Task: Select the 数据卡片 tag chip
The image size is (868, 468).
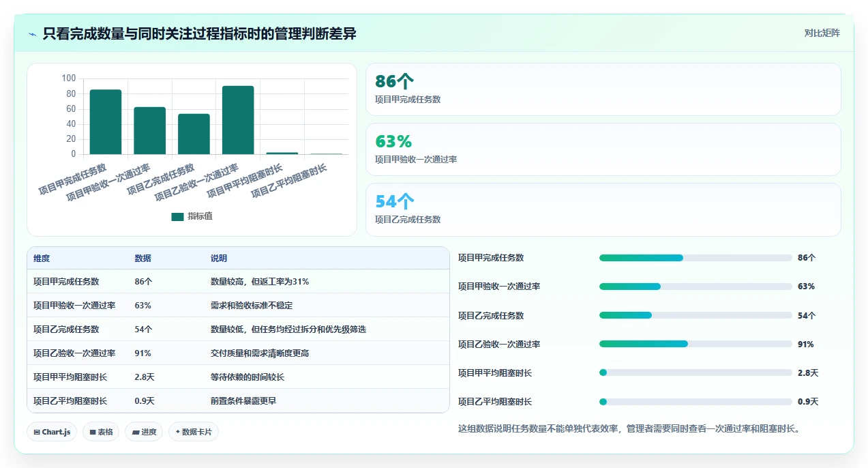Action: [194, 432]
